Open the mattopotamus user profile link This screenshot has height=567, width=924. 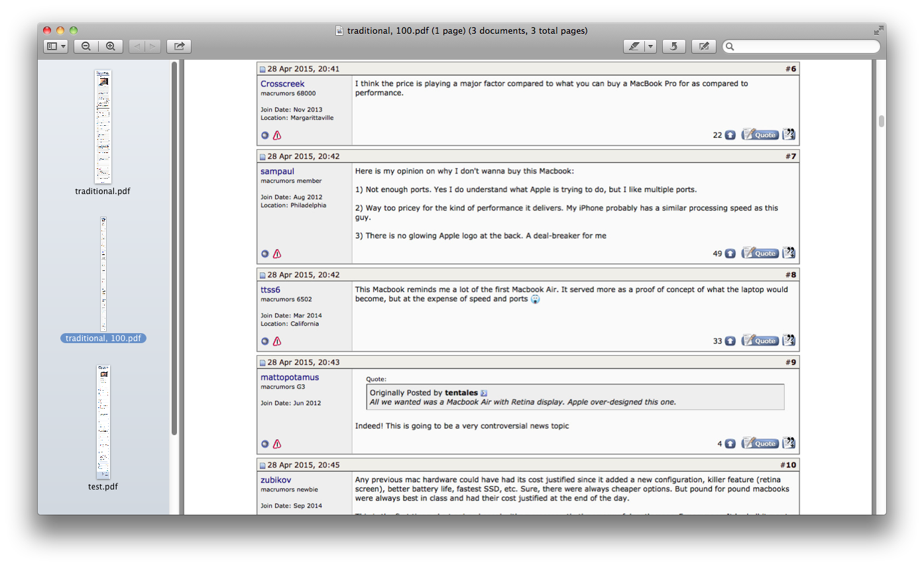(290, 378)
